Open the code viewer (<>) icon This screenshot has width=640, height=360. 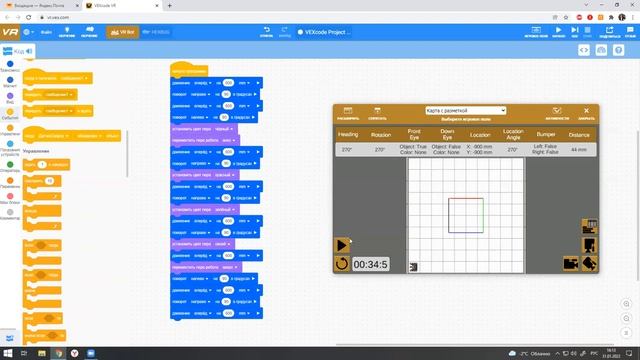tap(584, 50)
